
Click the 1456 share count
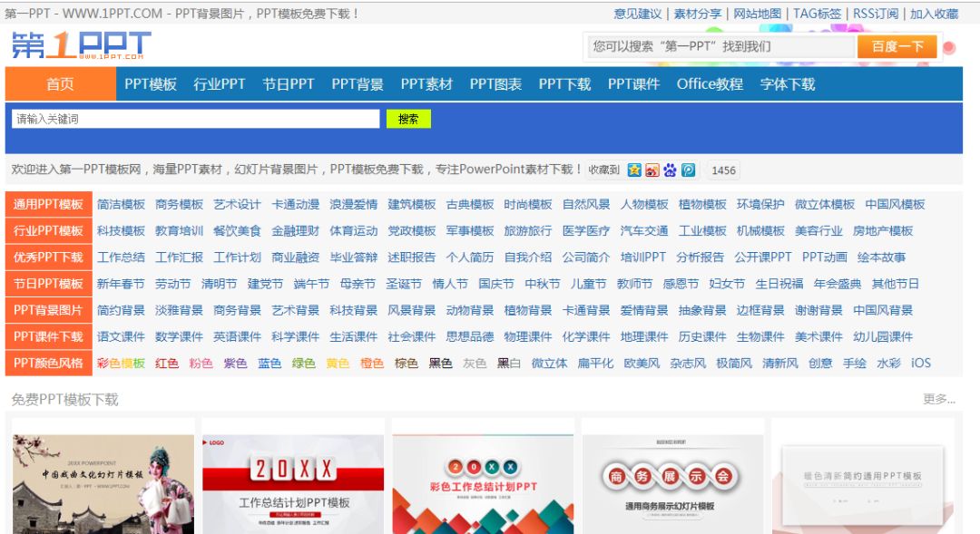click(723, 170)
